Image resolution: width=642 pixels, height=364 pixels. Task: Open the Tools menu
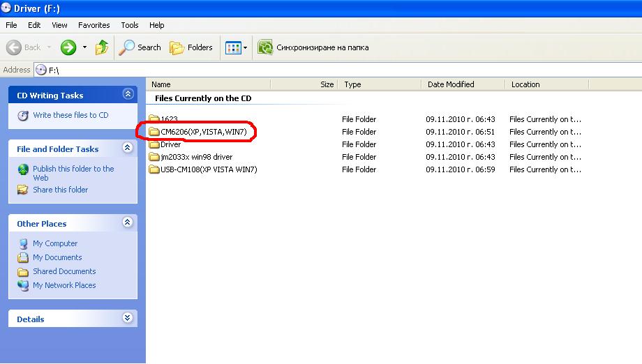[x=129, y=25]
